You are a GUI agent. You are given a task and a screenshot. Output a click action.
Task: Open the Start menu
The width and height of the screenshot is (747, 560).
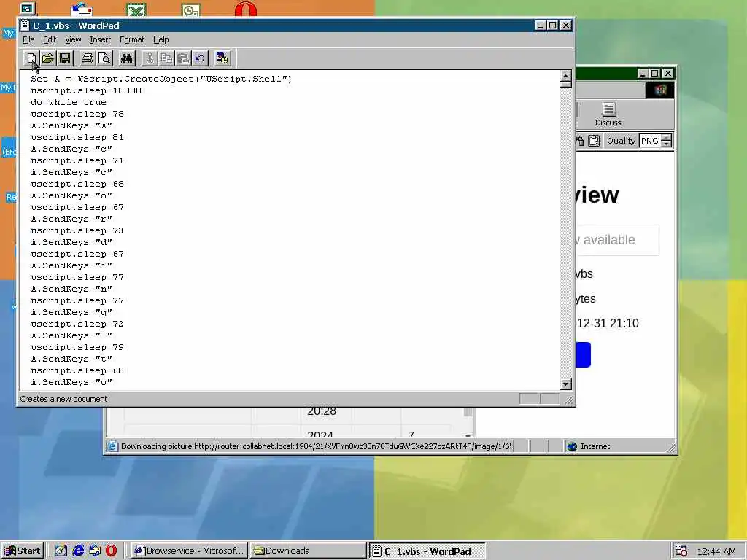(x=23, y=551)
